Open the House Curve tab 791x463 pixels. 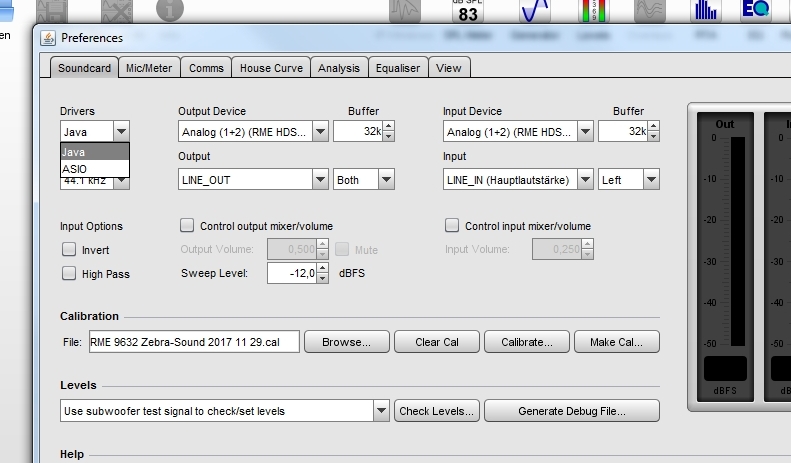click(270, 68)
